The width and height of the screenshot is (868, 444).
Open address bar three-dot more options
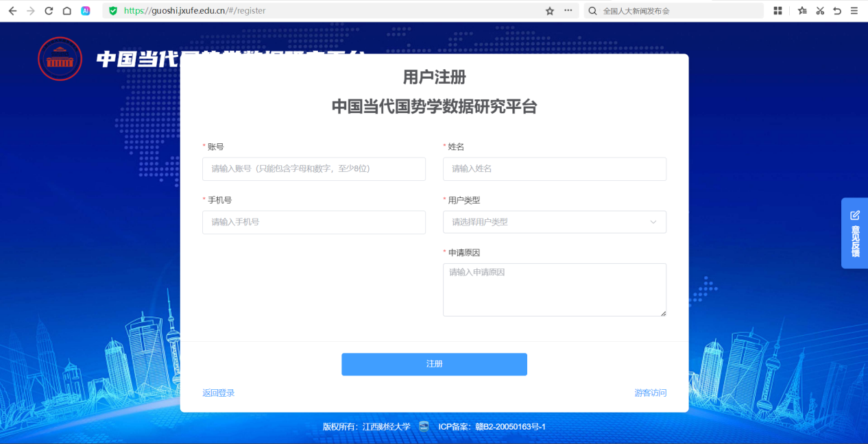pos(568,11)
